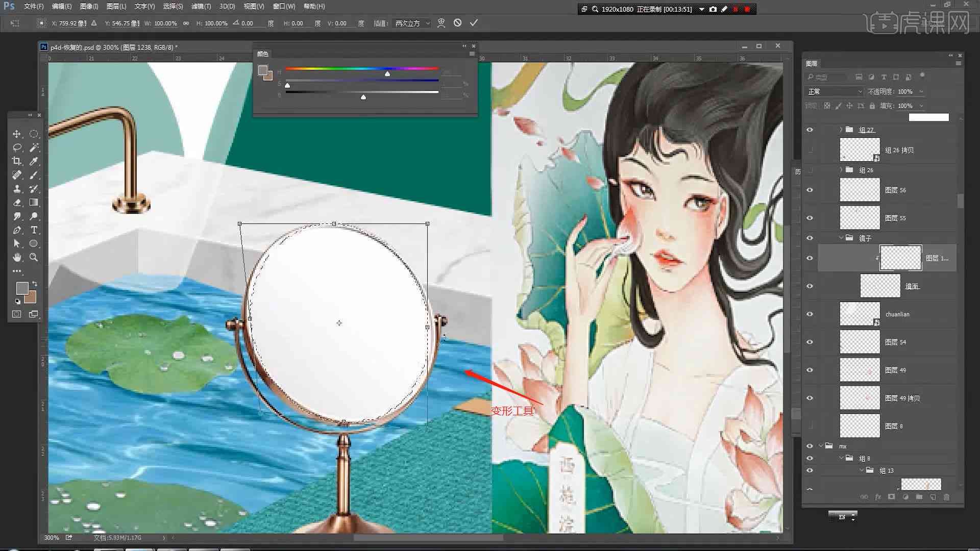
Task: Open the 文件(F) menu
Action: (x=33, y=6)
